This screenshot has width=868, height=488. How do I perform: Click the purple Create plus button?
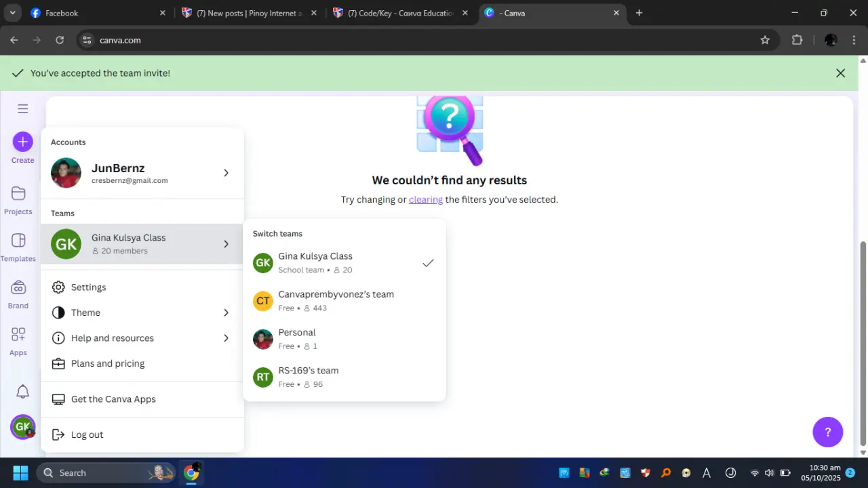coord(22,142)
